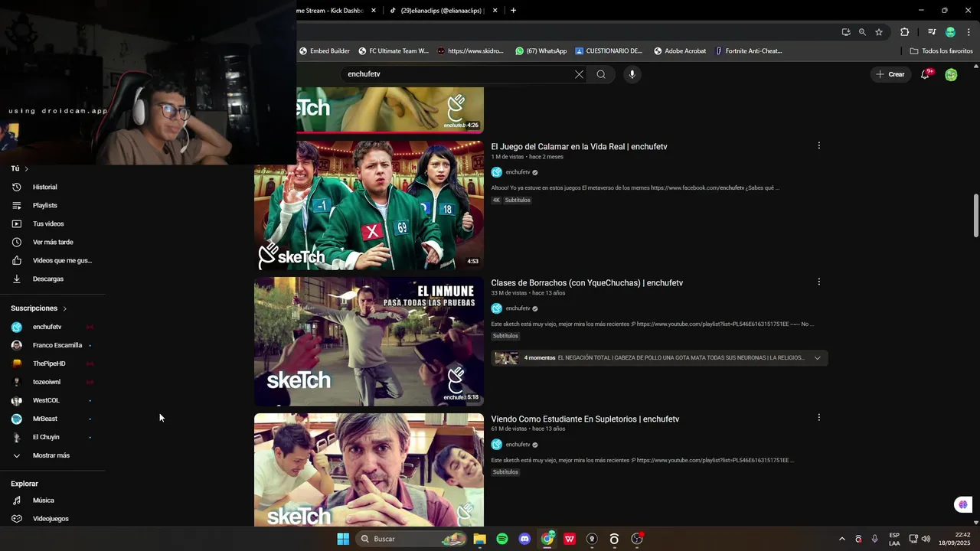The image size is (980, 551).
Task: Expand the Tú section chevron
Action: pos(26,168)
